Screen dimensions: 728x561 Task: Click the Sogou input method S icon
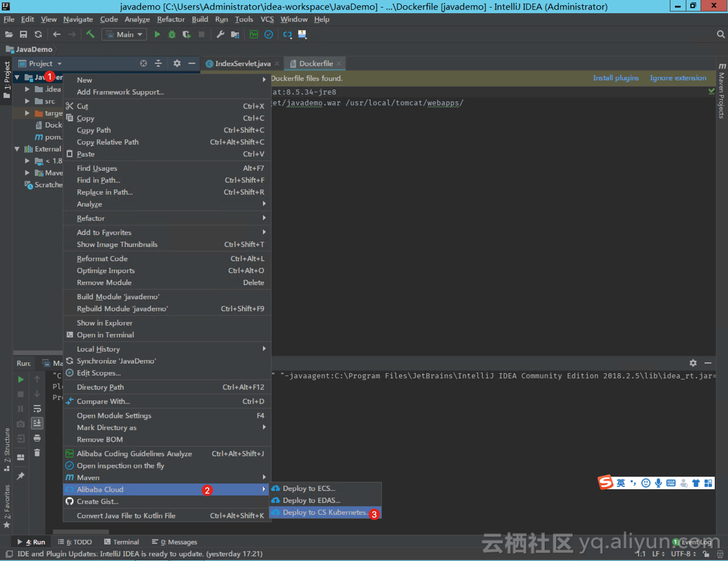[606, 482]
